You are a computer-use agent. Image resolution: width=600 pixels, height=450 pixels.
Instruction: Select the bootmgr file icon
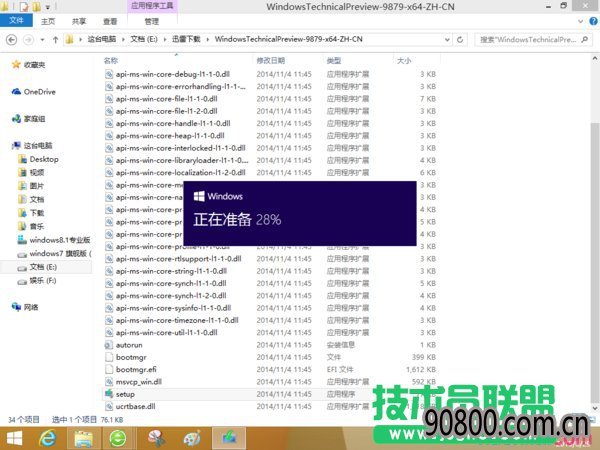109,357
